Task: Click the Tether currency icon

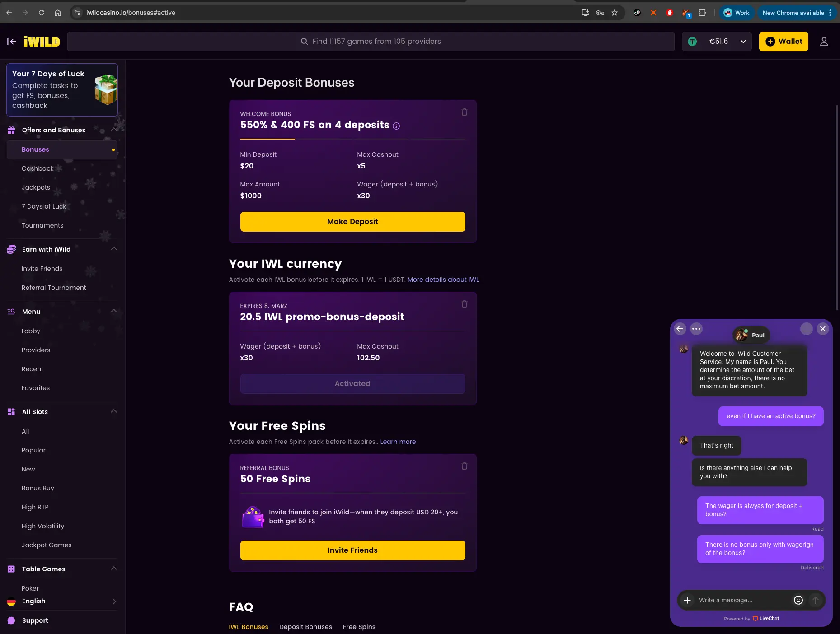Action: 692,42
